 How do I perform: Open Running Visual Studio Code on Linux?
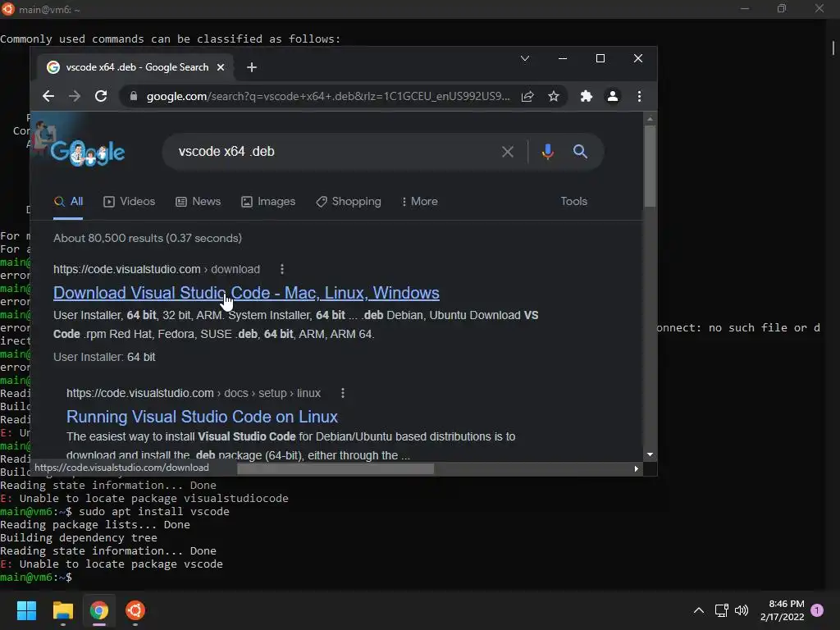tap(202, 417)
